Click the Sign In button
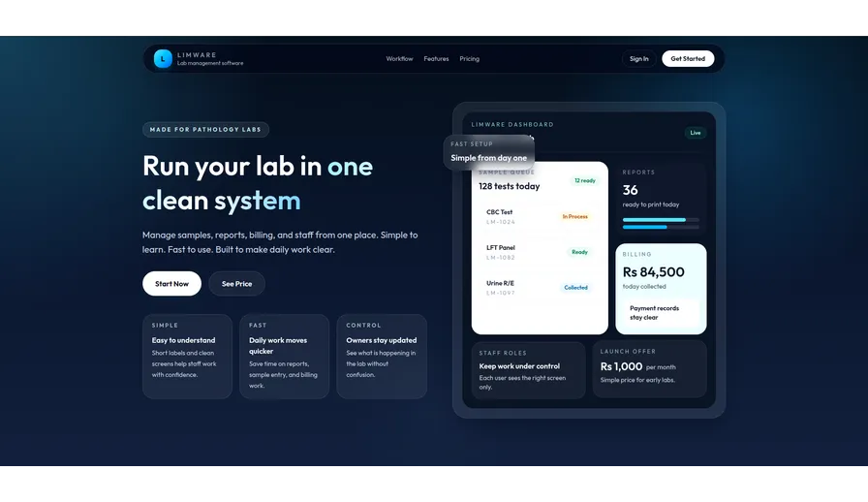 [x=638, y=59]
